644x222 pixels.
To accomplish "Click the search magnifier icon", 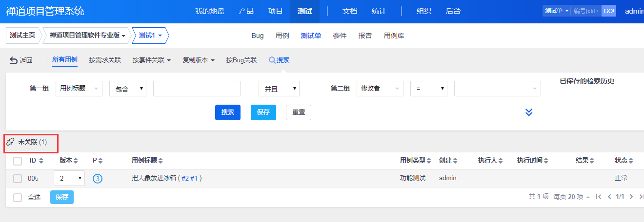I will point(272,60).
